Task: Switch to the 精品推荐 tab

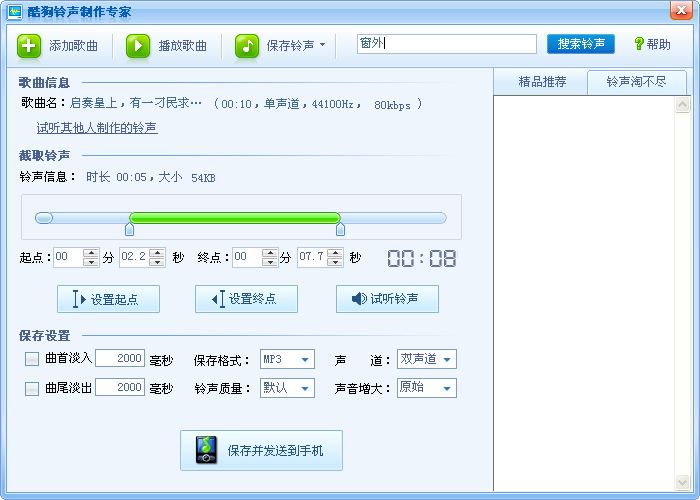Action: 541,82
